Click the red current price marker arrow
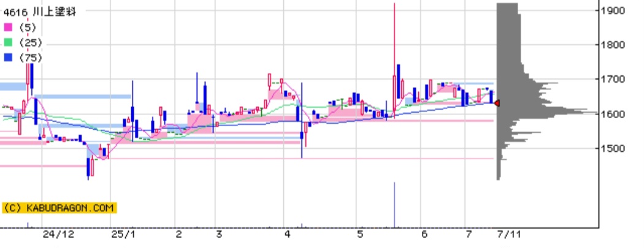644x248 pixels. (x=497, y=103)
